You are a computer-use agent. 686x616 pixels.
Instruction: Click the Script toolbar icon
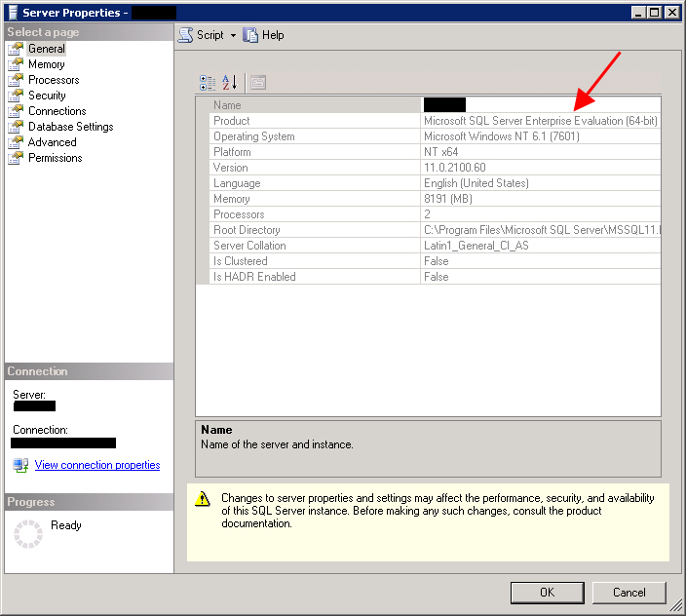click(x=185, y=35)
